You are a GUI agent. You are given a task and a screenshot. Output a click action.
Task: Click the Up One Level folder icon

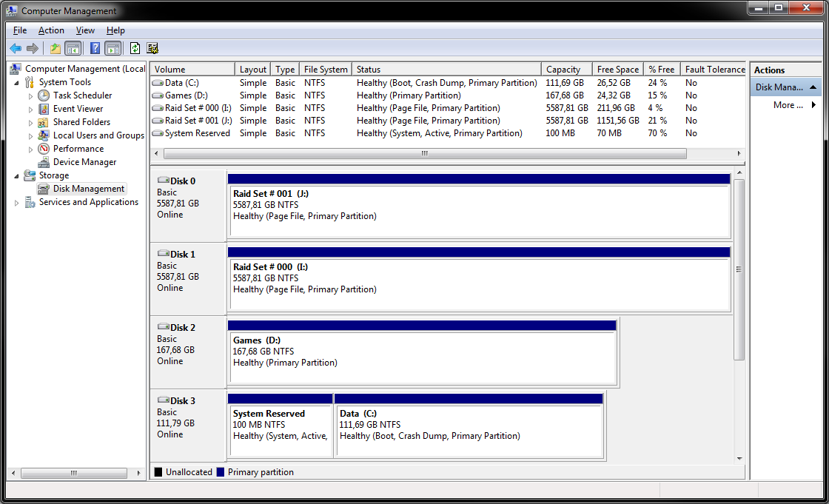point(55,48)
